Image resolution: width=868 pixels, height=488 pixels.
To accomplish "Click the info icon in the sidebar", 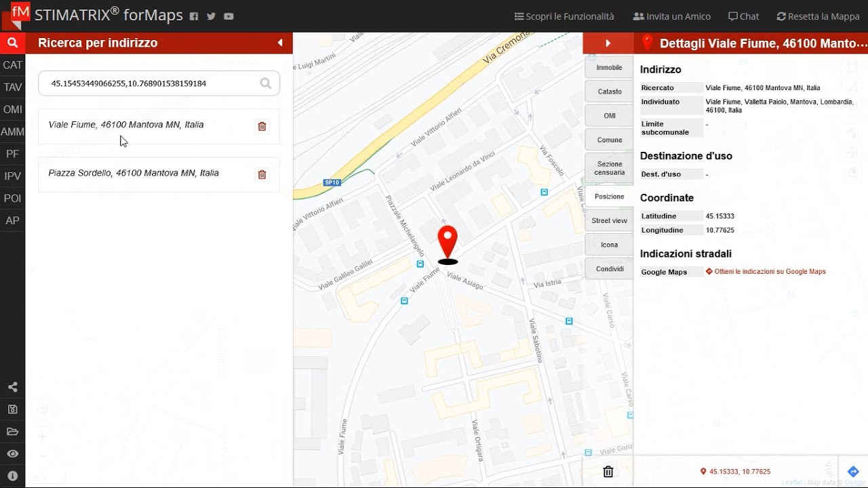I will [x=12, y=476].
